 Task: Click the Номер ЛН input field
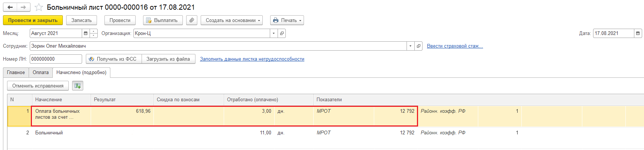pos(56,59)
